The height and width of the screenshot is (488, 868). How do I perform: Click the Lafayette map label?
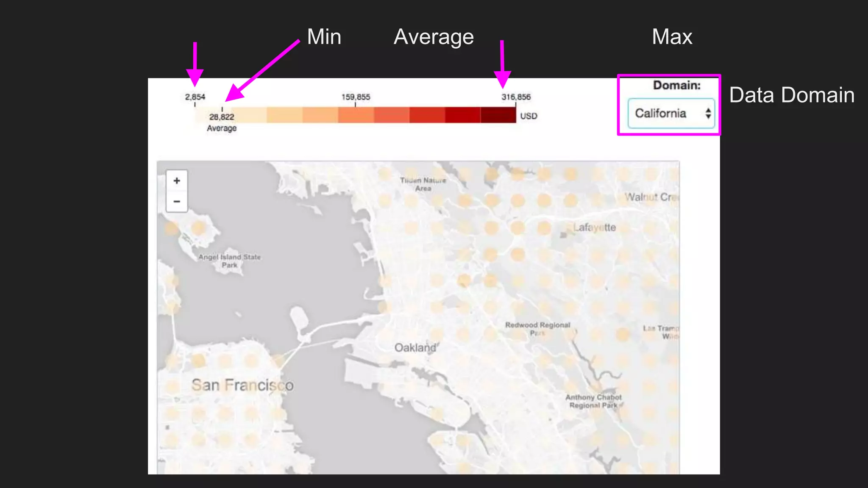(x=594, y=227)
